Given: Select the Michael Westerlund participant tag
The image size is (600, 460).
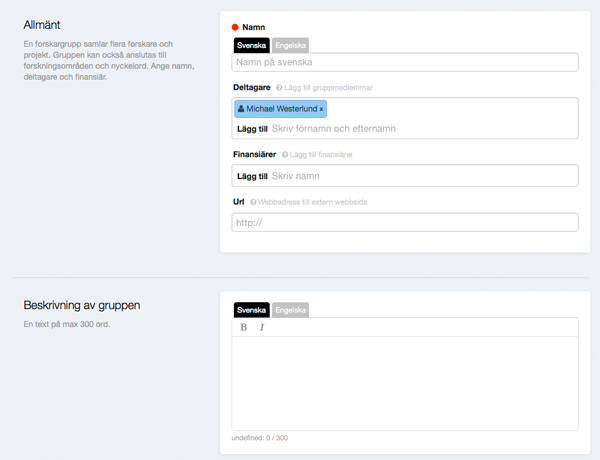Looking at the screenshot, I should (280, 109).
